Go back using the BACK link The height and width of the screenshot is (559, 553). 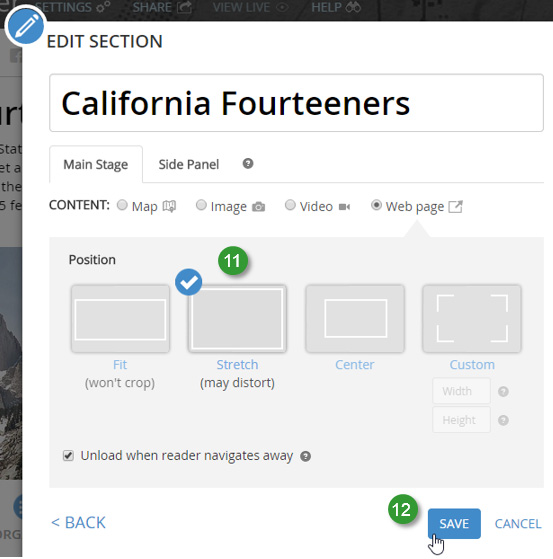click(x=78, y=523)
